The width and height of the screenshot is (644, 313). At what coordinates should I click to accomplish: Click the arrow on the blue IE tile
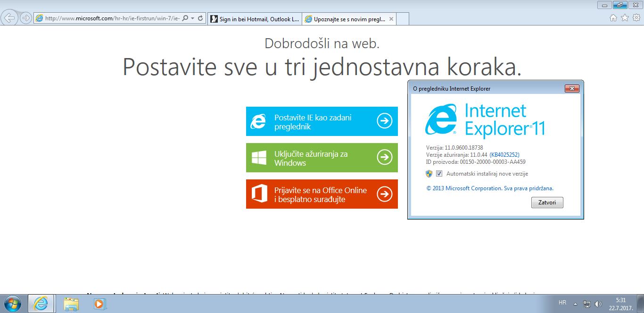[385, 121]
